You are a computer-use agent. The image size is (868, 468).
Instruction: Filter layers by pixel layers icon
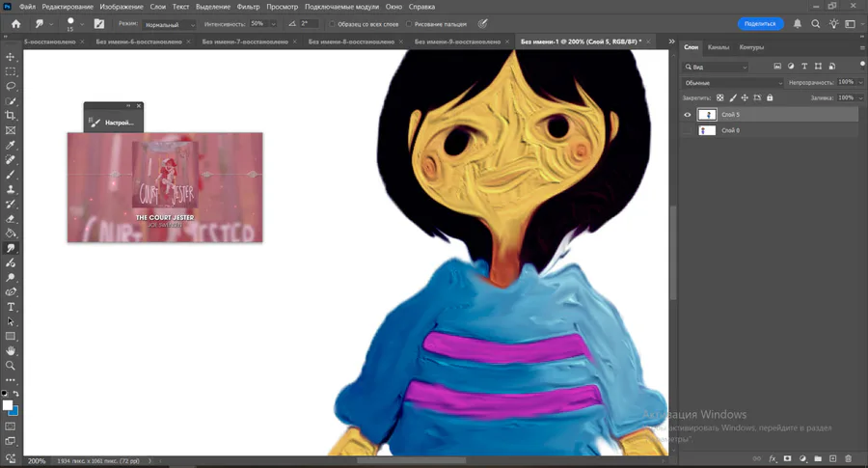point(777,67)
